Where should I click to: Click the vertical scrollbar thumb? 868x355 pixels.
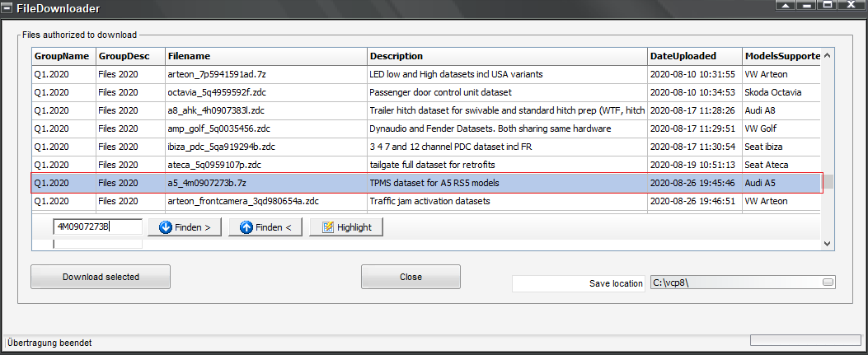tap(827, 181)
